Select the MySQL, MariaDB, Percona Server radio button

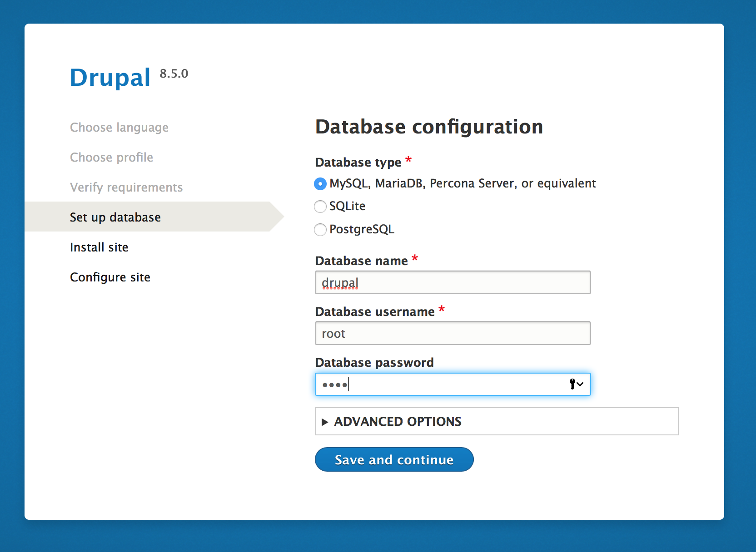point(320,184)
